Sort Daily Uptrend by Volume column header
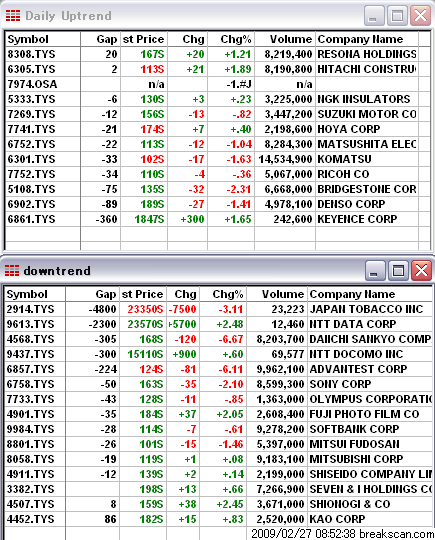The height and width of the screenshot is (540, 435). (285, 39)
